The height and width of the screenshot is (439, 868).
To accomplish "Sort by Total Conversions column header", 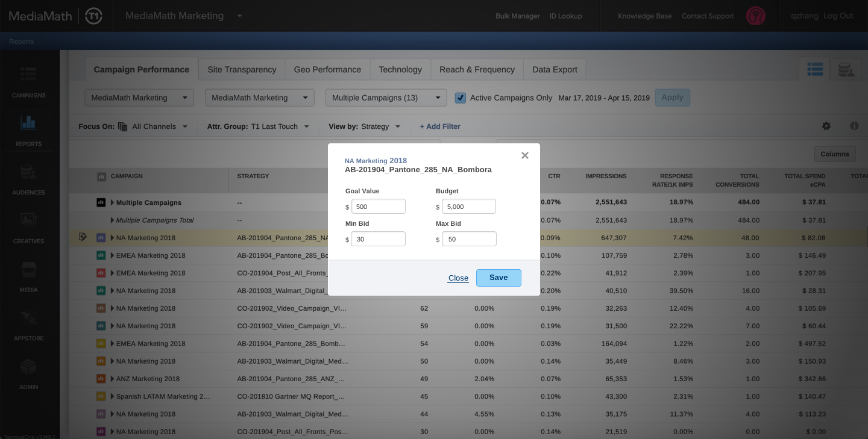I will (737, 180).
